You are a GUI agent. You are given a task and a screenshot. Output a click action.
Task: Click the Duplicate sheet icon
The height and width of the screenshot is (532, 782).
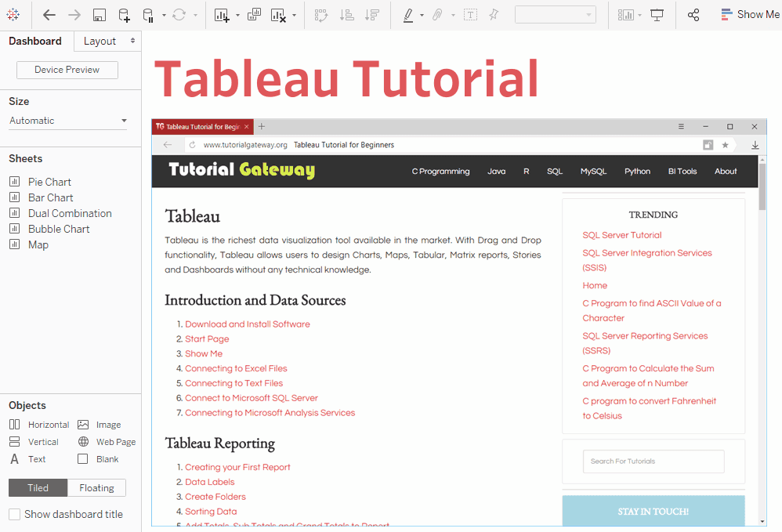pyautogui.click(x=254, y=15)
